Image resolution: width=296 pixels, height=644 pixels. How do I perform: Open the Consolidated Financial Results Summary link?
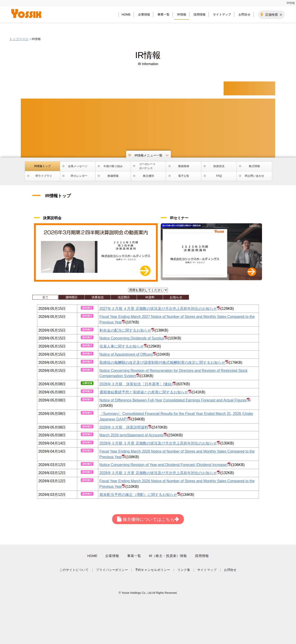tap(176, 416)
